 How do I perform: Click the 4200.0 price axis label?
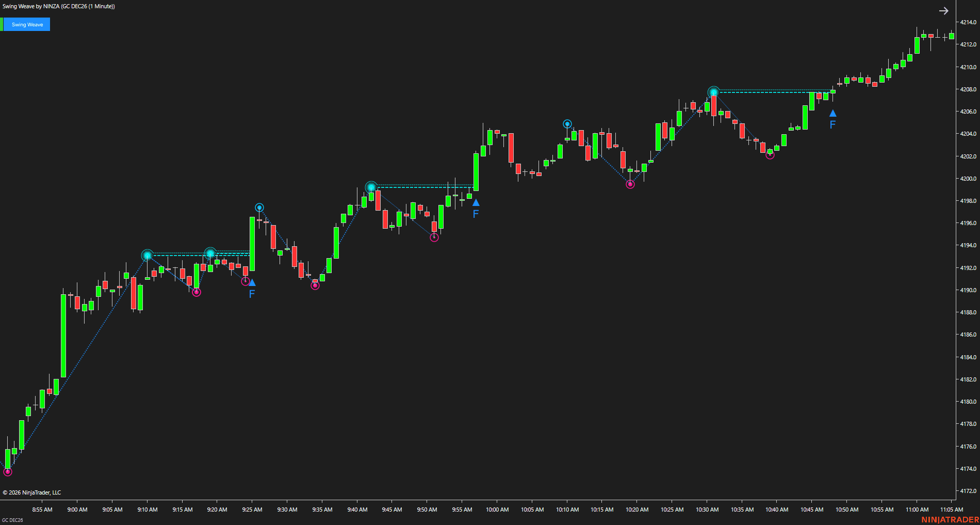click(968, 179)
